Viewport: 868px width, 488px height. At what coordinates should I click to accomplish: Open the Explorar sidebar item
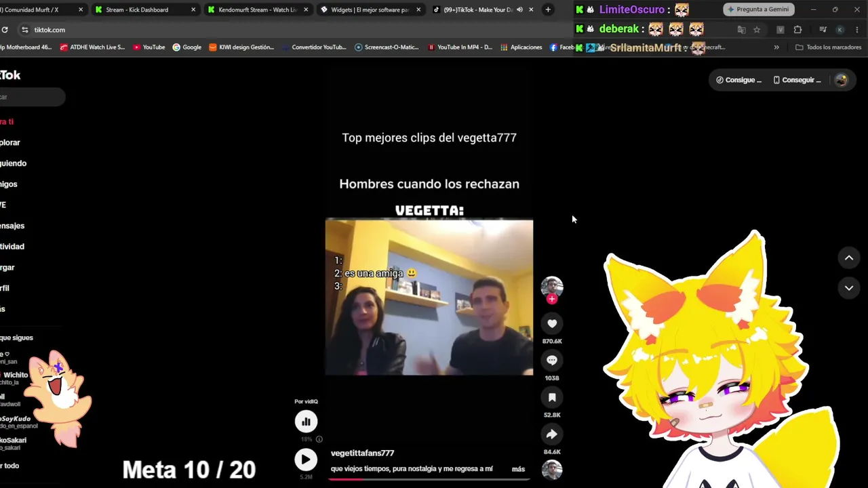pos(10,143)
